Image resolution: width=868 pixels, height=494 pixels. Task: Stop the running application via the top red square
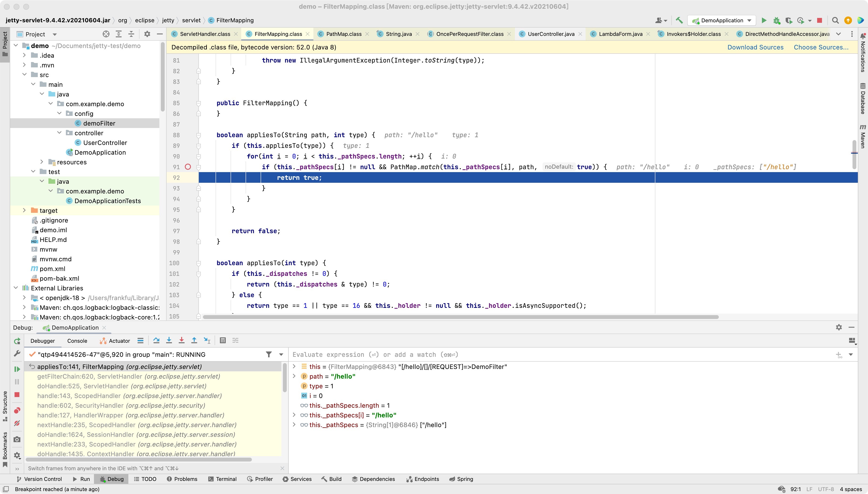(820, 20)
